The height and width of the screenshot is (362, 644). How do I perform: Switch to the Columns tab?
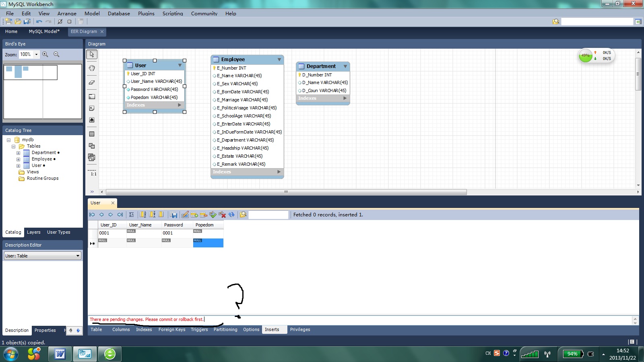(x=121, y=329)
